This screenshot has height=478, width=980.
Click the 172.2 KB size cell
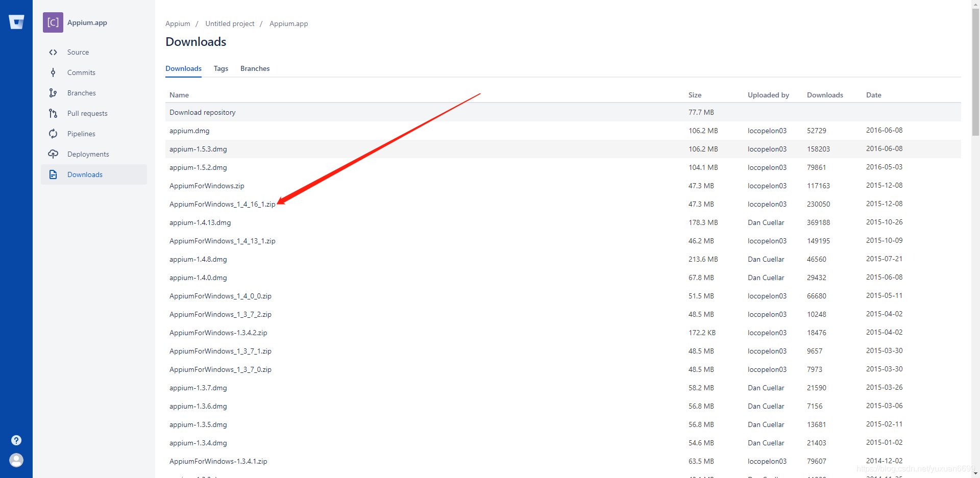click(x=702, y=333)
